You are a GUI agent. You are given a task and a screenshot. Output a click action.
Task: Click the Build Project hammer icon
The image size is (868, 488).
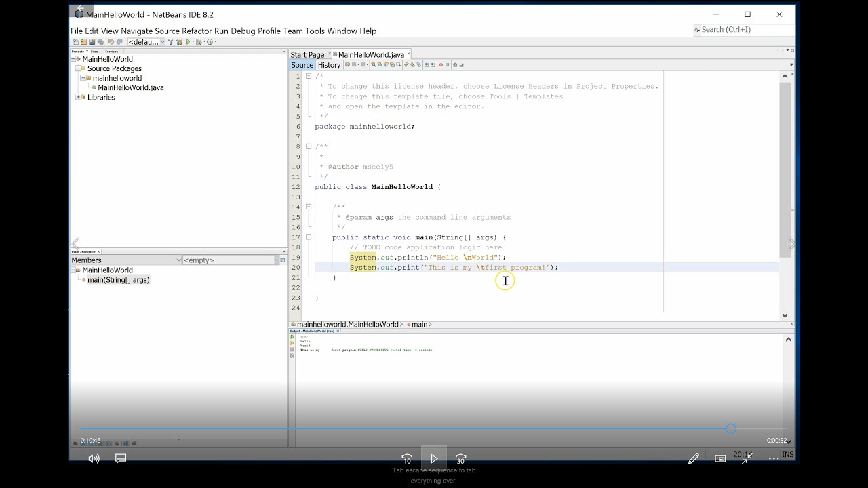170,41
